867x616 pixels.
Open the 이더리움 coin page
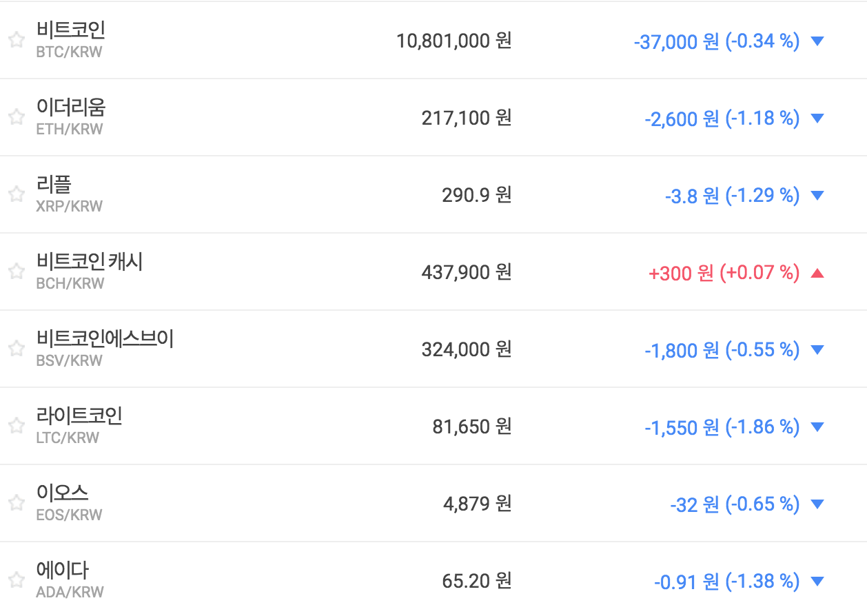click(71, 107)
